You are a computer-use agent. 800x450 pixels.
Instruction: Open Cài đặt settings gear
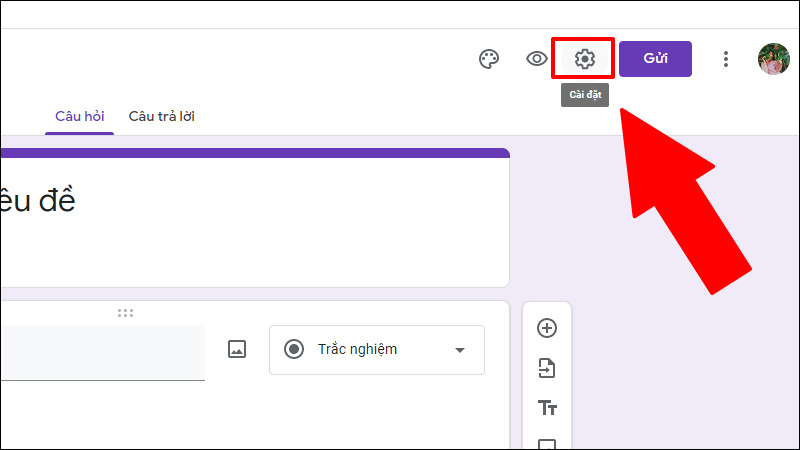(x=584, y=59)
